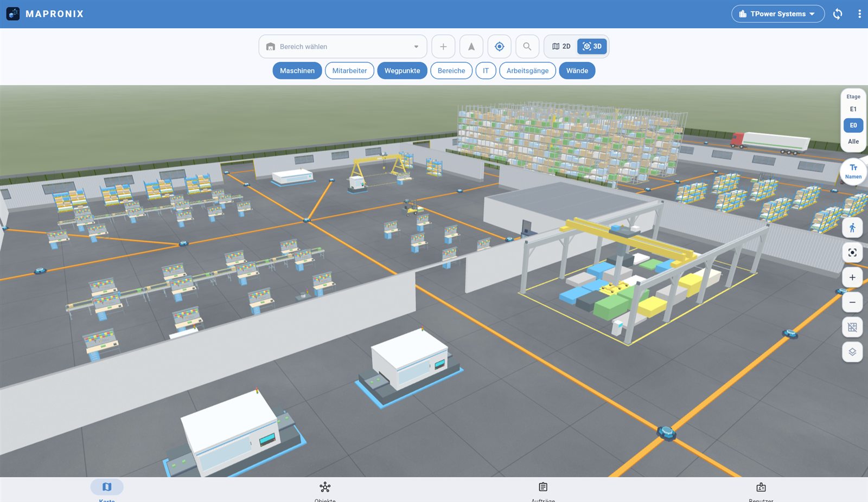Image resolution: width=868 pixels, height=502 pixels.
Task: Select floor E1
Action: click(x=853, y=110)
